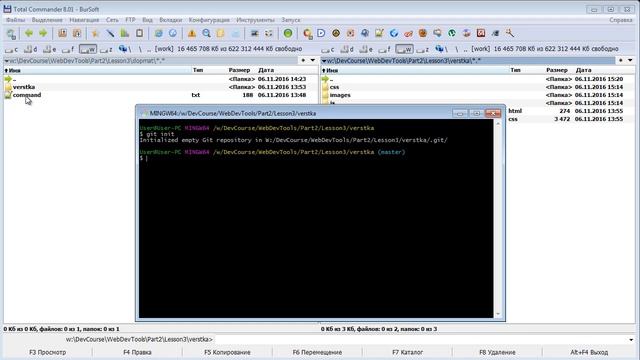The image size is (640, 360).
Task: Select the verstka folder in left panel
Action: (24, 87)
